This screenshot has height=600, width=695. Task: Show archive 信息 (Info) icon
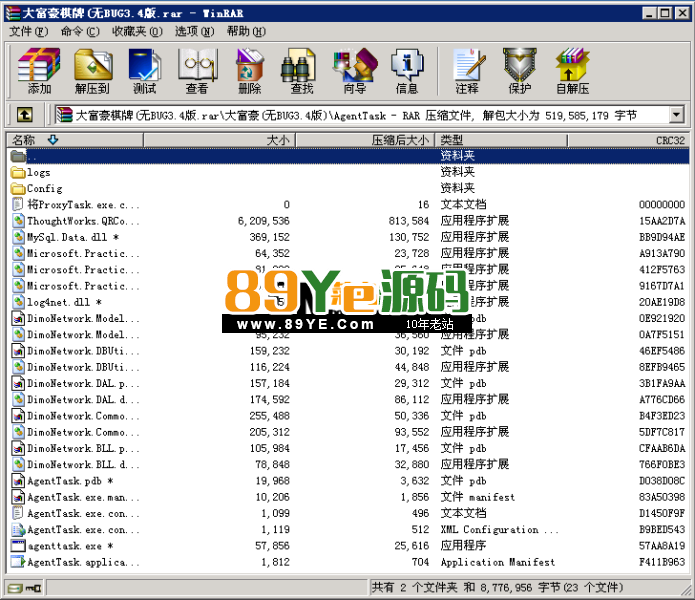point(407,71)
